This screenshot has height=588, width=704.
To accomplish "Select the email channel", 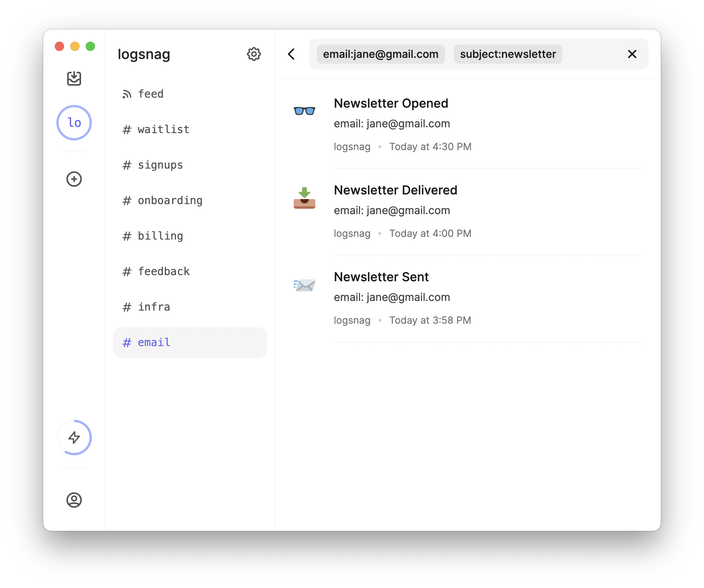I will point(190,343).
